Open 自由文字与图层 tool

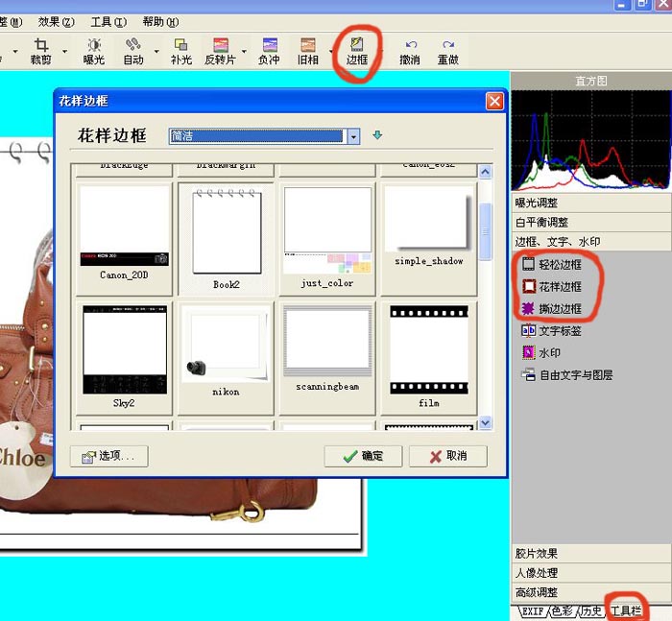click(x=567, y=375)
